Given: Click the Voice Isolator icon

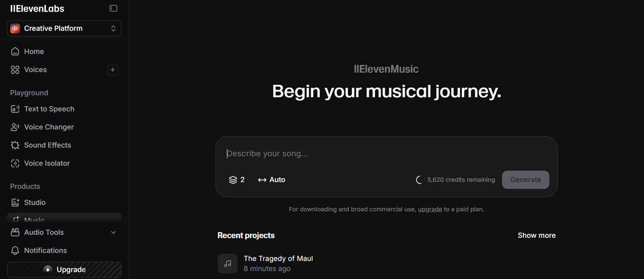Looking at the screenshot, I should 15,163.
